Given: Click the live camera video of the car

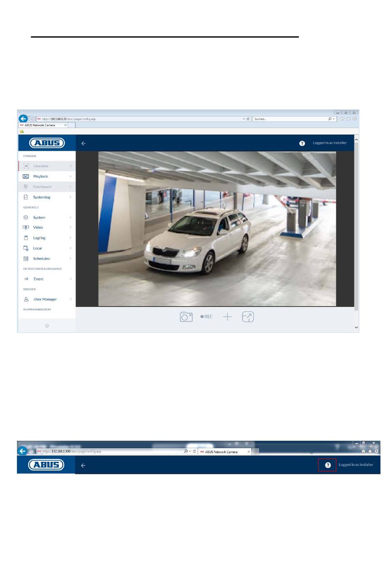Looking at the screenshot, I should pos(217,228).
